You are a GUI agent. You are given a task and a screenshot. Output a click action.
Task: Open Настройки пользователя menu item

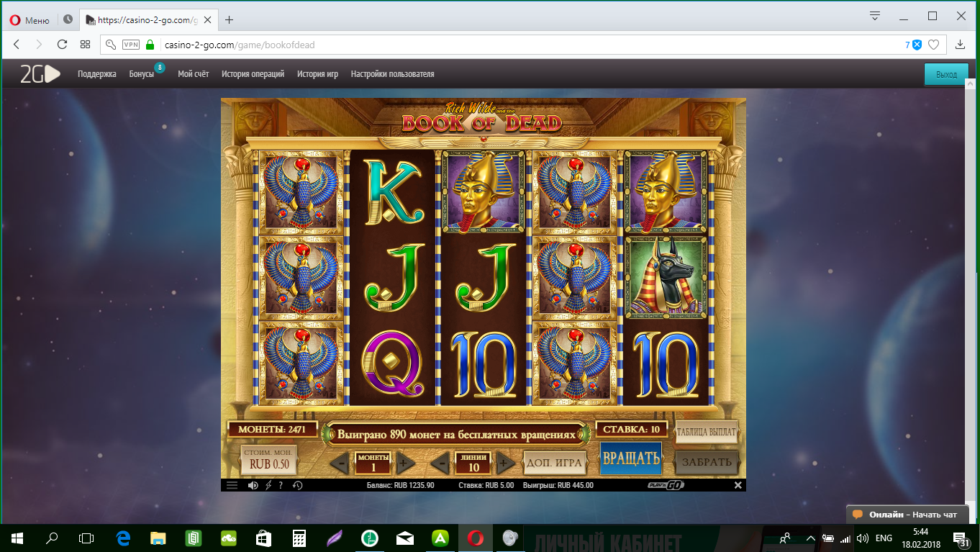pos(393,74)
